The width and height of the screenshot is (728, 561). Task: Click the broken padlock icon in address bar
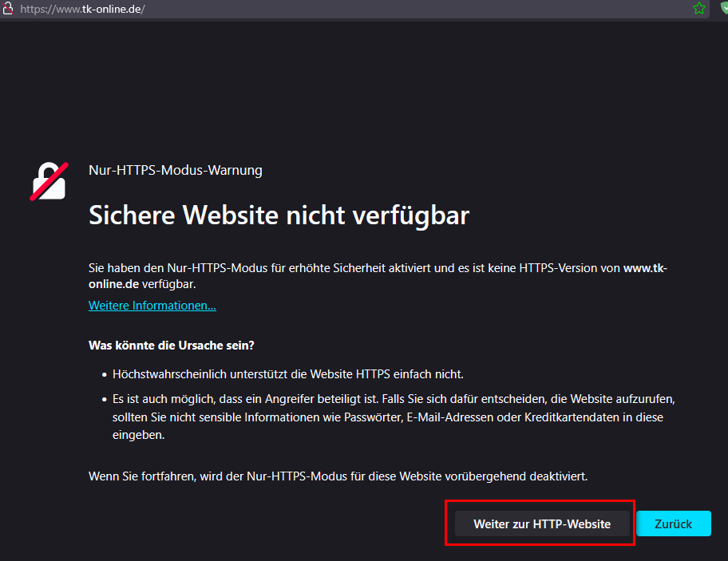(7, 8)
